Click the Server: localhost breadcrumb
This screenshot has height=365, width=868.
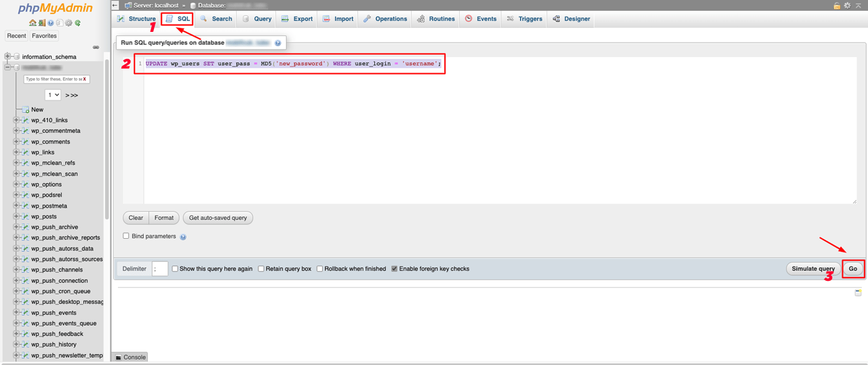point(156,5)
